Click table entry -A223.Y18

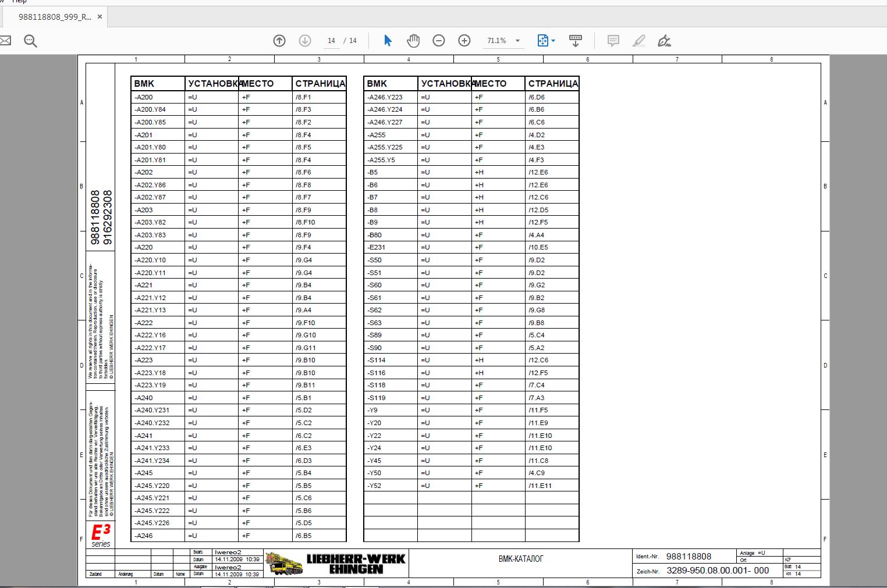point(150,373)
